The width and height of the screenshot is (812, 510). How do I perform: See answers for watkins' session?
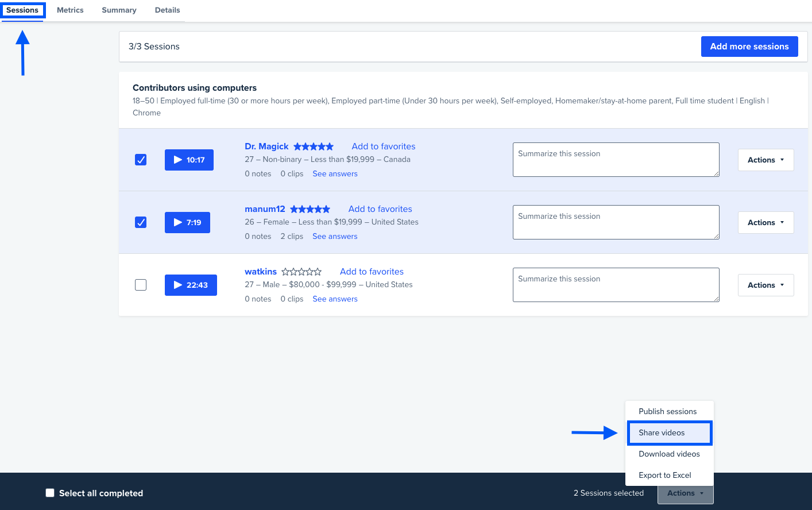[x=335, y=299]
